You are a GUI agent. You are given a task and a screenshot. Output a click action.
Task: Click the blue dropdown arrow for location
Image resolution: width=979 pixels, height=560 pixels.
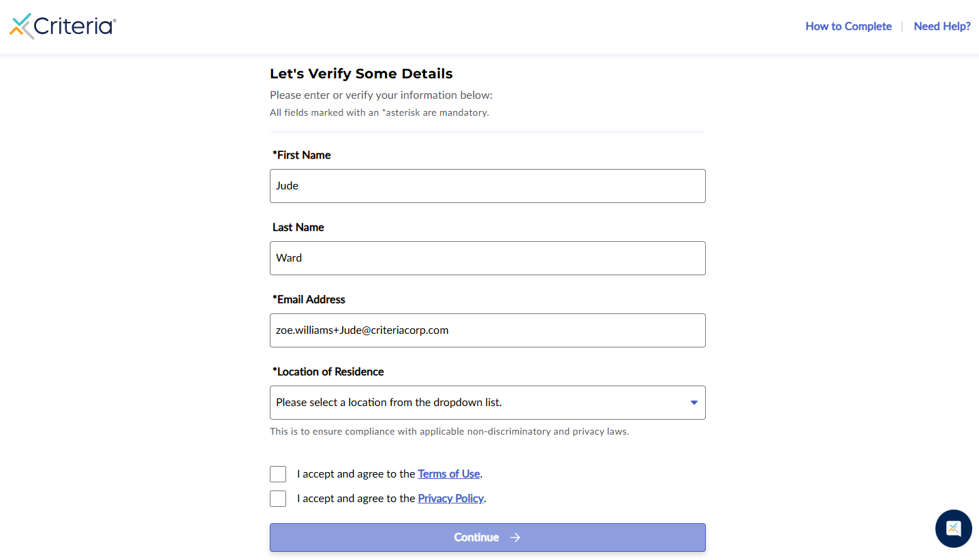(694, 403)
